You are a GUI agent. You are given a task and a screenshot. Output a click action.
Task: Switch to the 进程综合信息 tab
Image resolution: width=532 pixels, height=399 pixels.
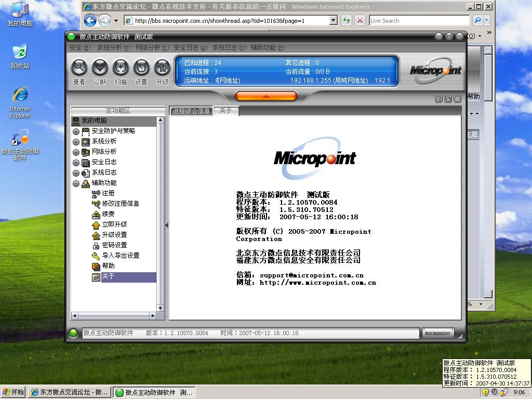tap(191, 111)
